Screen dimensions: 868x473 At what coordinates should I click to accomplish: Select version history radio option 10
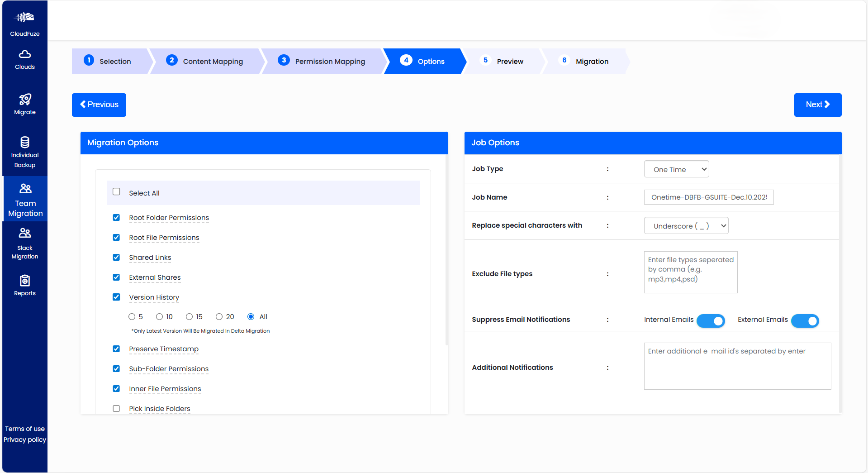[160, 317]
